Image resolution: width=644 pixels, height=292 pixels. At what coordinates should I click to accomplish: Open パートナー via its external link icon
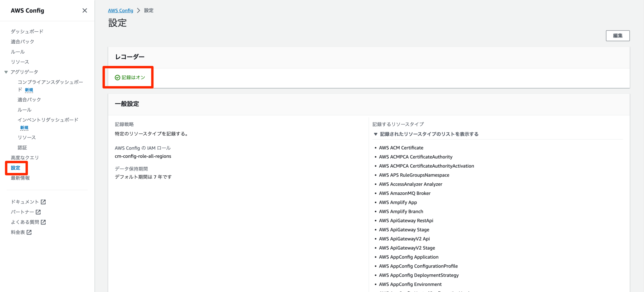[39, 212]
